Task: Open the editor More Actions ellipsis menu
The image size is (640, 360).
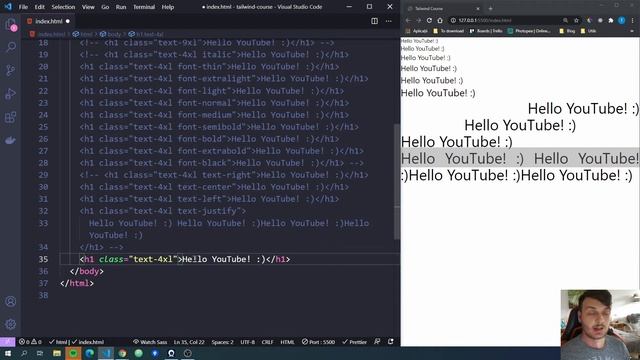Action: [389, 21]
